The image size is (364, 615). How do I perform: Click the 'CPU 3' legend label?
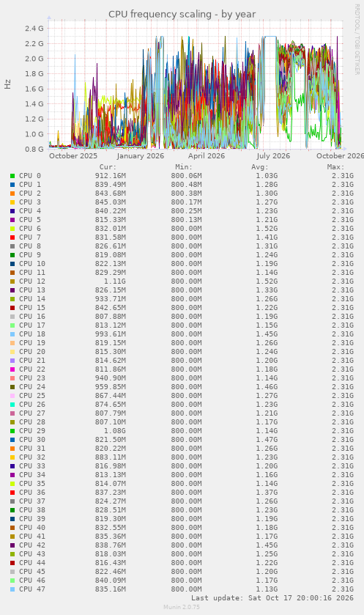pyautogui.click(x=30, y=202)
